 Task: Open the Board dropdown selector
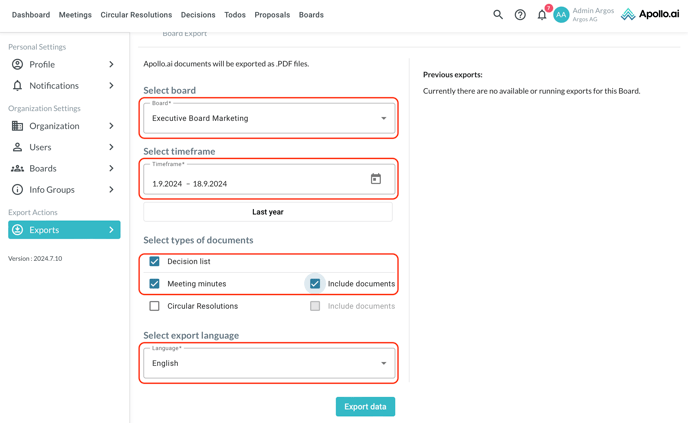click(268, 118)
